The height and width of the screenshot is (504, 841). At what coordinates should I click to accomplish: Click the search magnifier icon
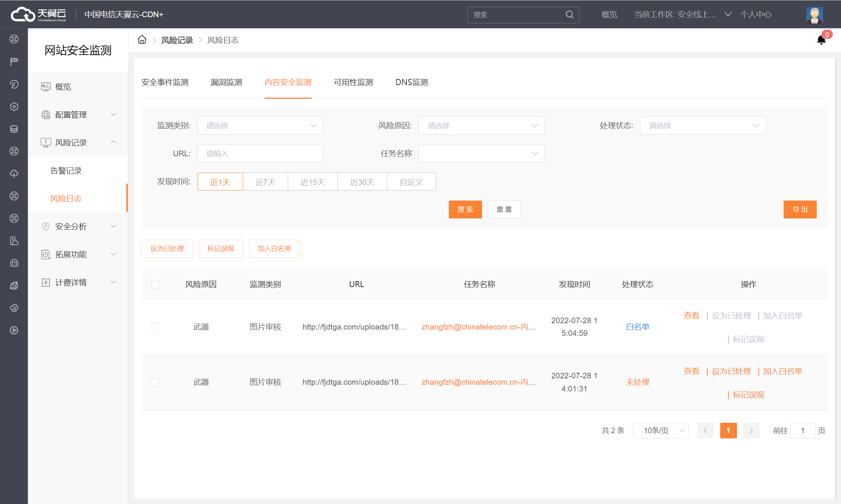569,15
